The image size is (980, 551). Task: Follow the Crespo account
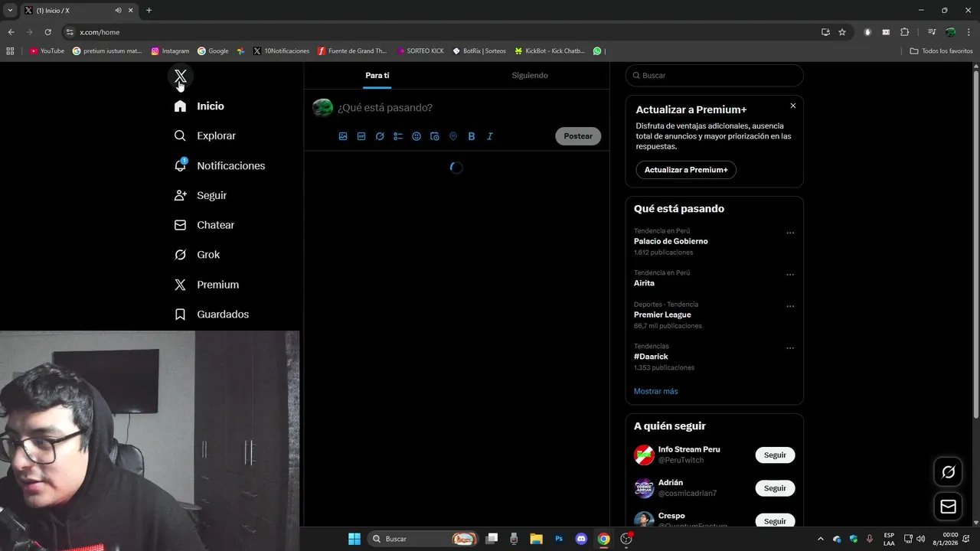775,520
